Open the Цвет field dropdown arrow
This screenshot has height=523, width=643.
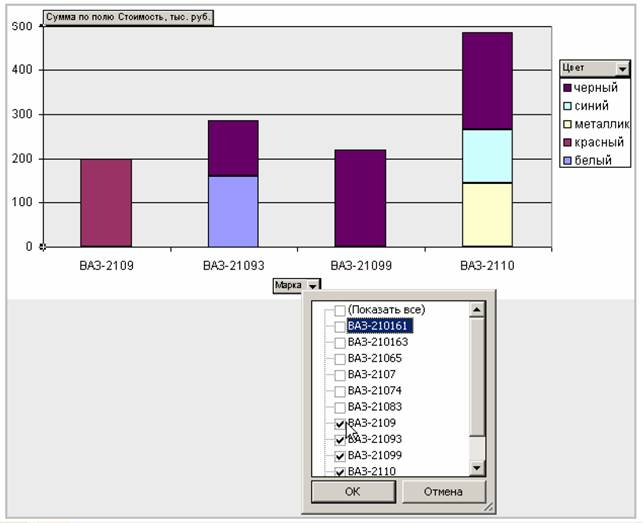[x=622, y=69]
